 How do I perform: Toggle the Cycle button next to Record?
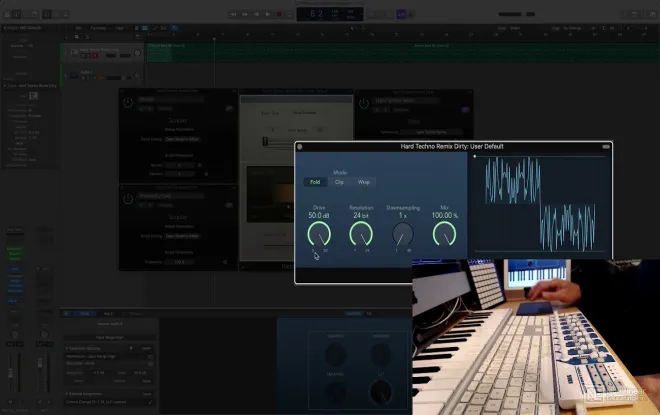[290, 14]
